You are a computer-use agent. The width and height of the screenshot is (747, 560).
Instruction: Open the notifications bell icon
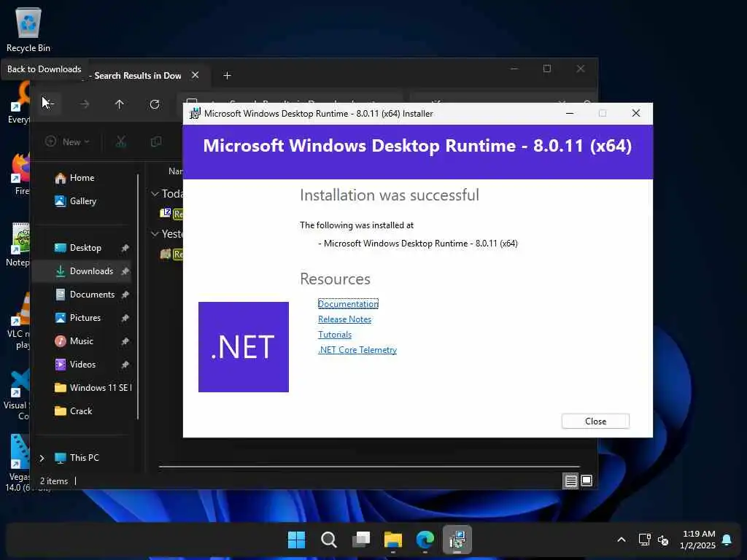point(727,540)
